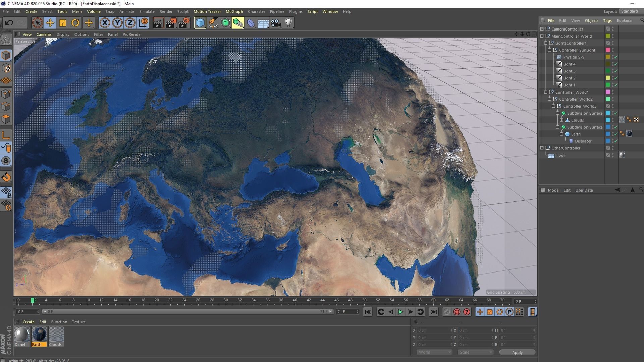Viewport: 644px width, 362px height.
Task: Click the Controller_World1 pink layer color swatch
Action: tap(608, 92)
